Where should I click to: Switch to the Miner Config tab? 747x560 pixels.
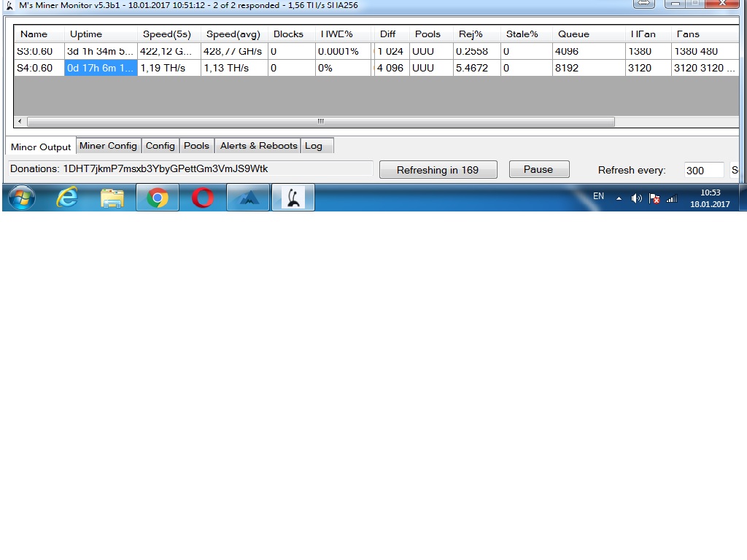point(108,146)
